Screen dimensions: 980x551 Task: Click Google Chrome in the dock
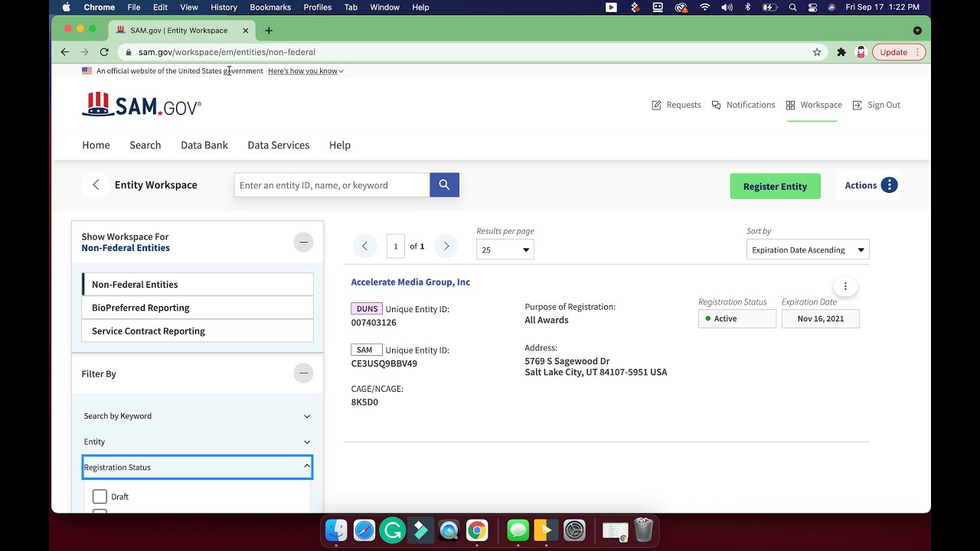coord(477,530)
